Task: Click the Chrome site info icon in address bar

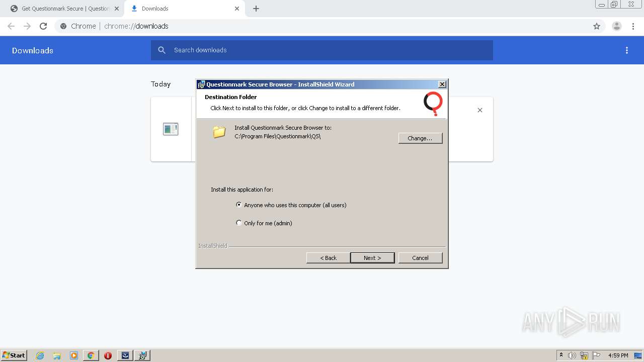Action: pos(63,26)
